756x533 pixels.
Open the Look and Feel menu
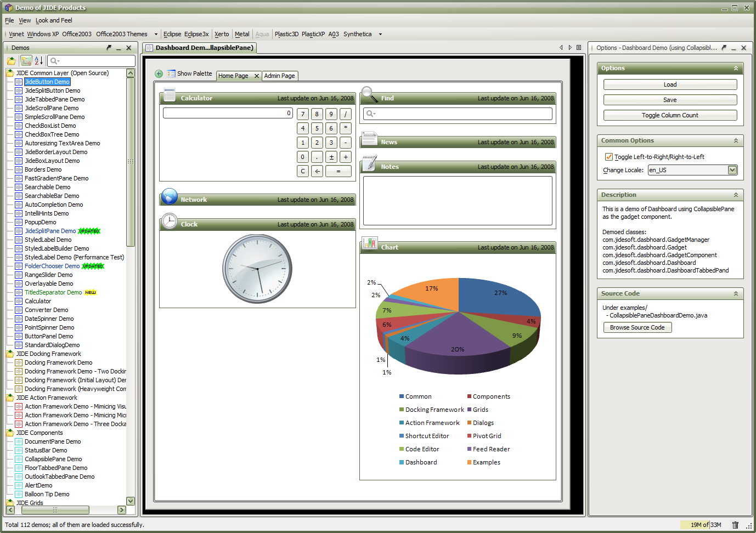(x=54, y=20)
